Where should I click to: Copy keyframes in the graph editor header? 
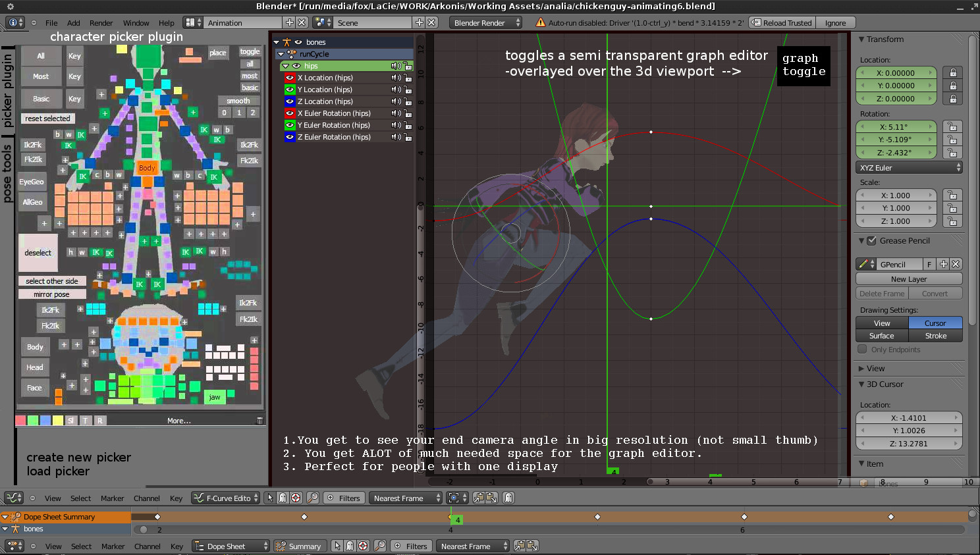pos(479,498)
